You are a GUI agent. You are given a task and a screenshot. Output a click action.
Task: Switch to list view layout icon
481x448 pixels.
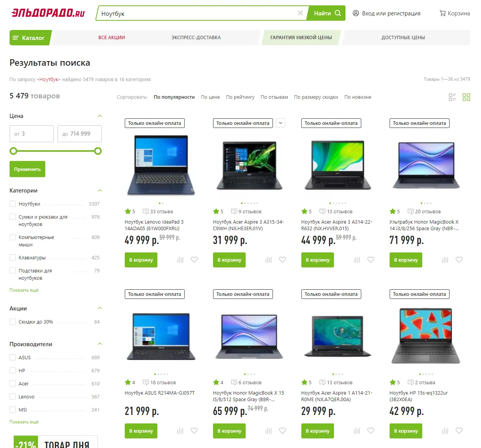pos(452,97)
